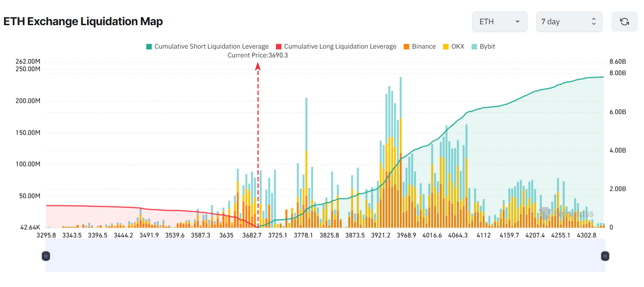Viewport: 644px width, 287px height.
Task: Click the refresh icon to reload the chart
Action: (x=624, y=21)
